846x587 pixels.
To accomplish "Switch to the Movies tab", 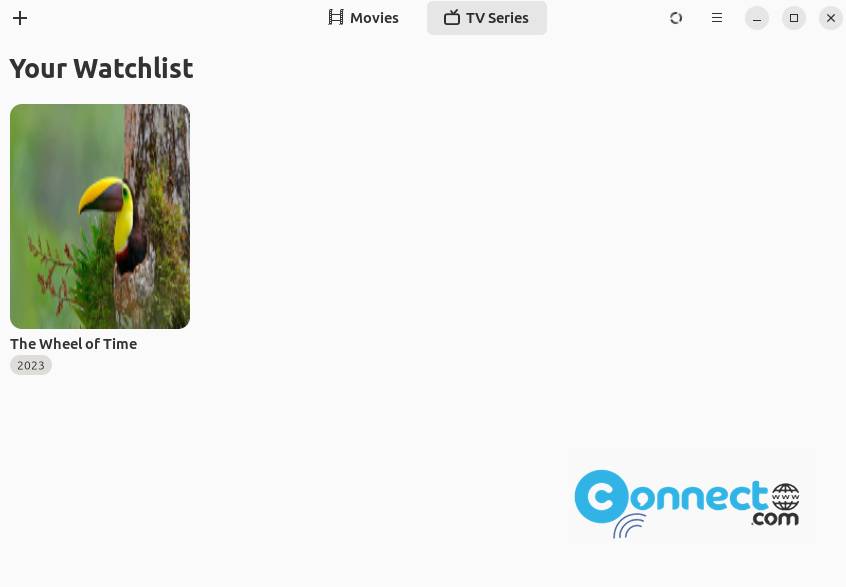I will pyautogui.click(x=363, y=18).
